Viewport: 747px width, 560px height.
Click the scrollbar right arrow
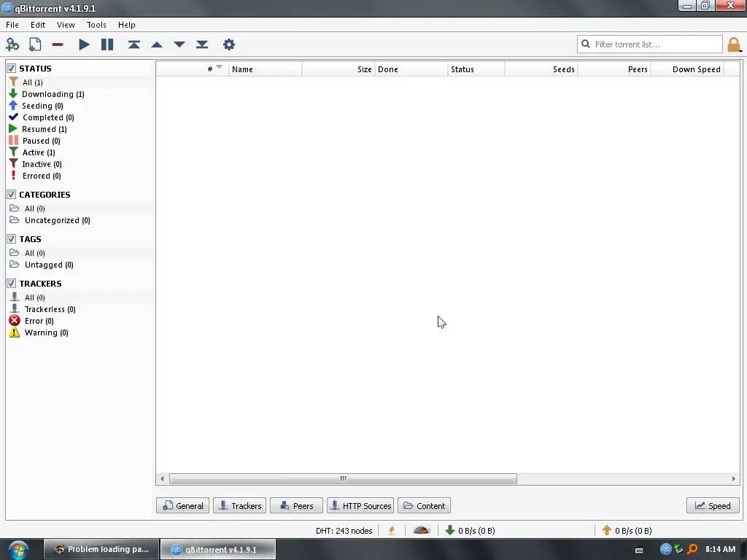(733, 478)
